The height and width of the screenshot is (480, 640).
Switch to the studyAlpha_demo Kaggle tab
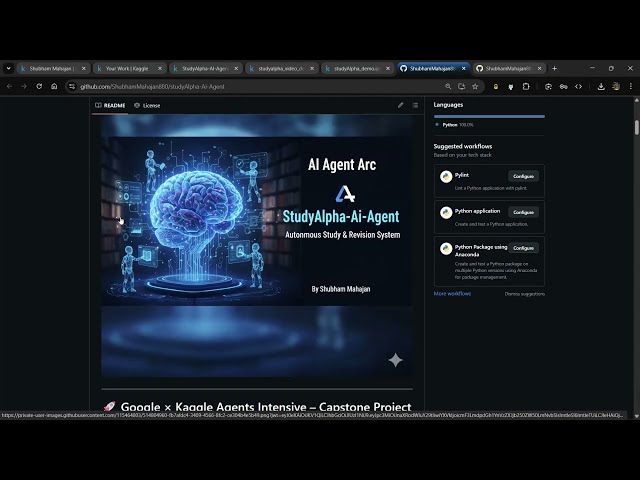click(x=358, y=69)
